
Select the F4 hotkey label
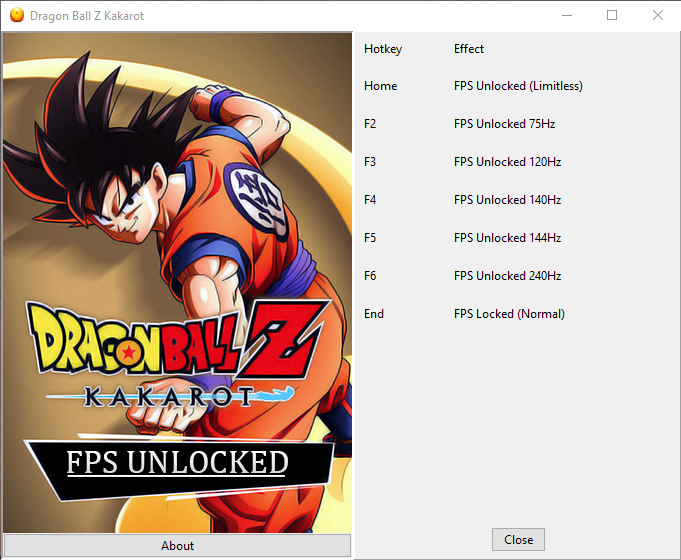pyautogui.click(x=371, y=200)
